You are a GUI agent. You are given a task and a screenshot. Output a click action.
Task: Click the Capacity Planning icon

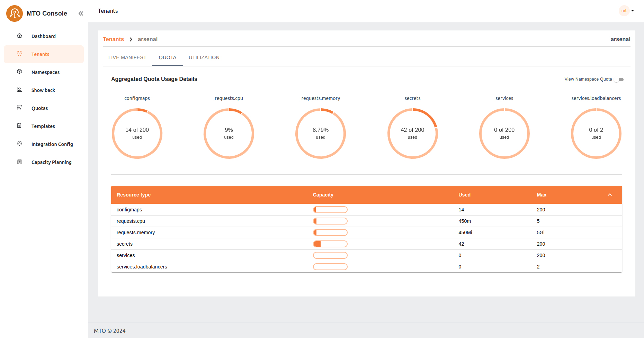pos(19,162)
